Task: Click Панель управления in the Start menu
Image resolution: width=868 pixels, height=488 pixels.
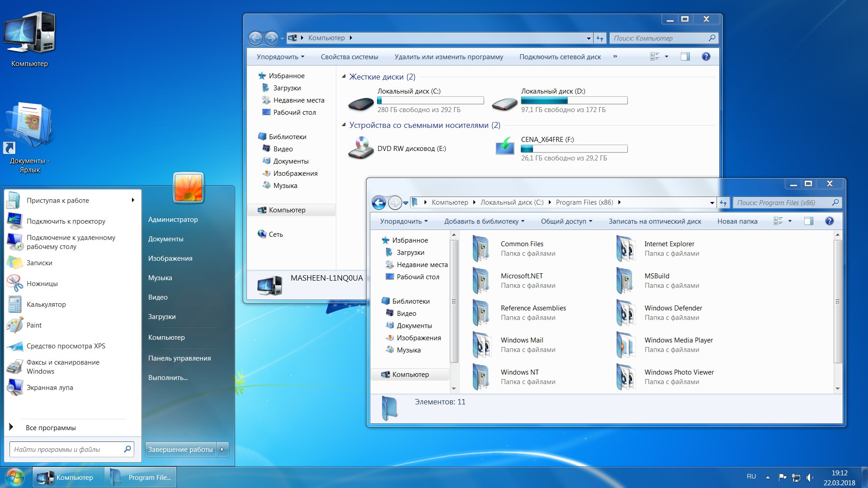Action: [179, 358]
